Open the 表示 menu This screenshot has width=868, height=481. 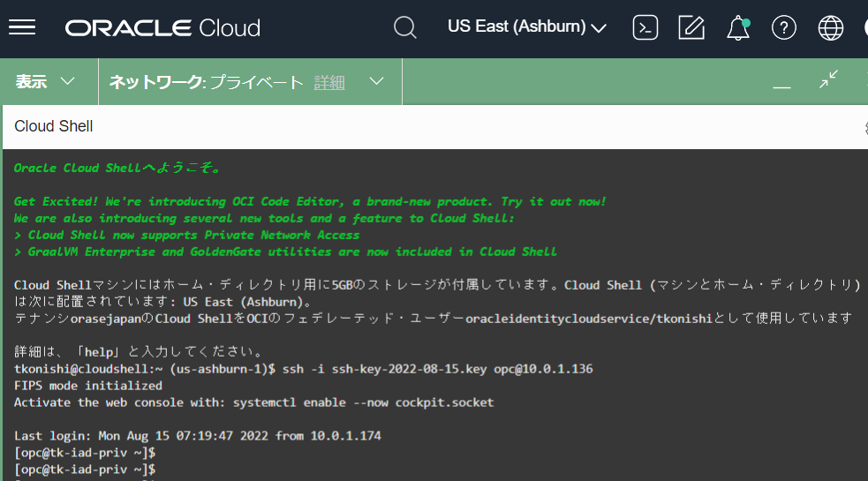coord(32,82)
